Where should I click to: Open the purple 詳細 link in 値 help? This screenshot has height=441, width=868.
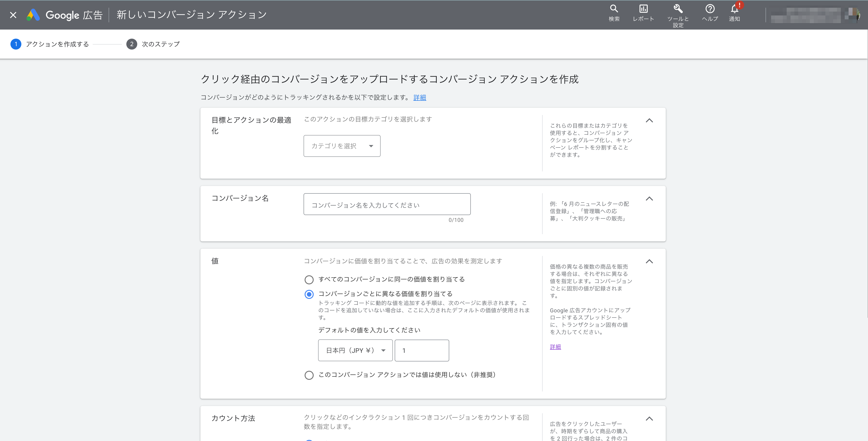coord(555,347)
